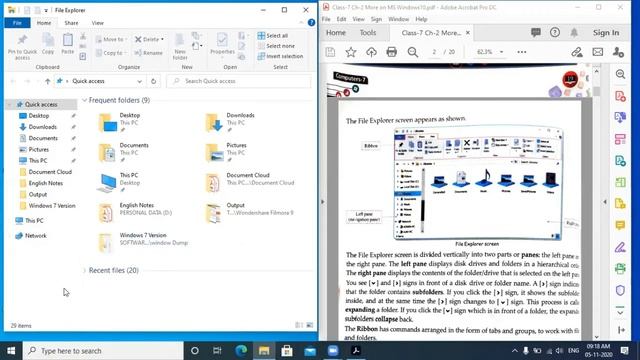Show hidden system tray icons

pos(514,351)
